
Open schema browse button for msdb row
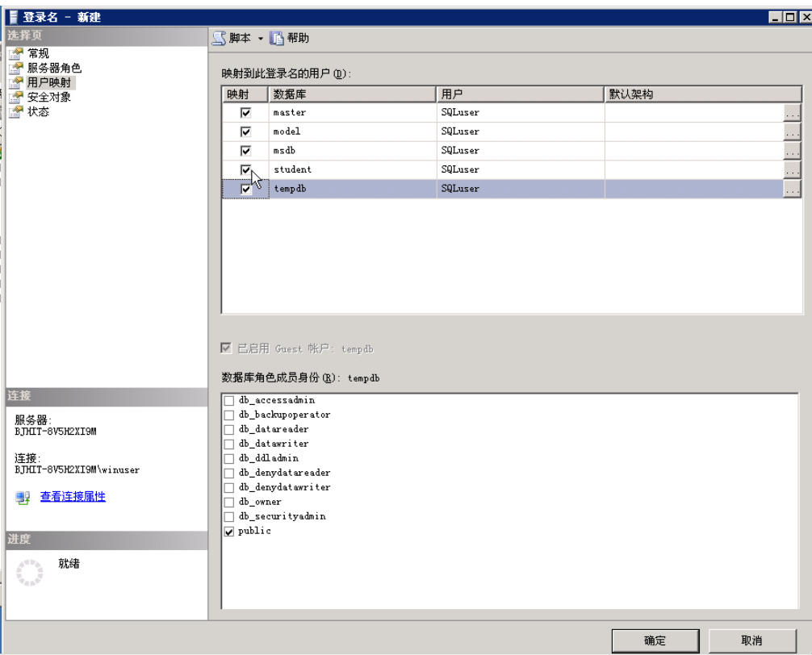pyautogui.click(x=792, y=151)
